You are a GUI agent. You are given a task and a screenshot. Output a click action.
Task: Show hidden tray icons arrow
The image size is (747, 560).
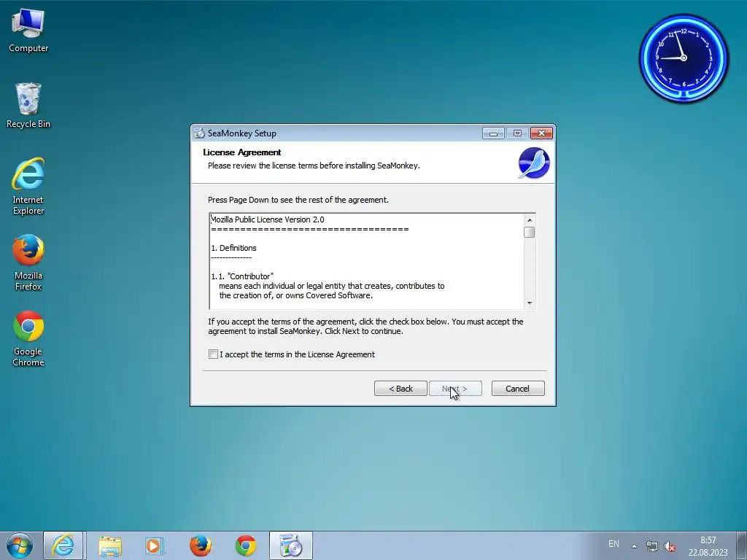tap(634, 546)
